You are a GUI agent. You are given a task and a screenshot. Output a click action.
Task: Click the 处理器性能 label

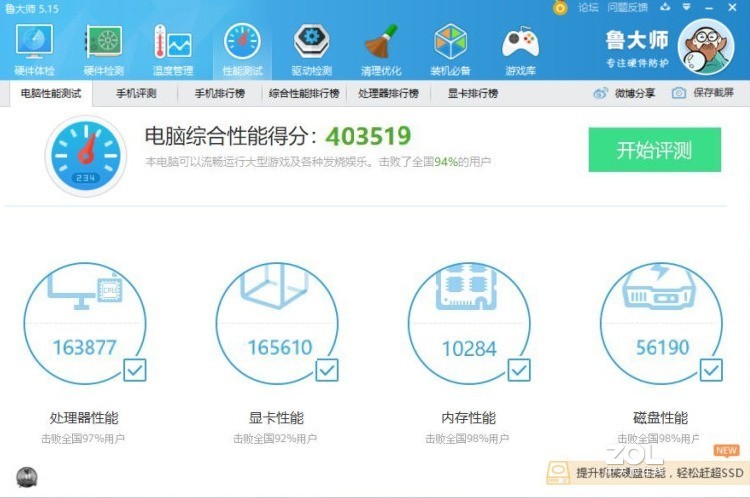point(84,418)
